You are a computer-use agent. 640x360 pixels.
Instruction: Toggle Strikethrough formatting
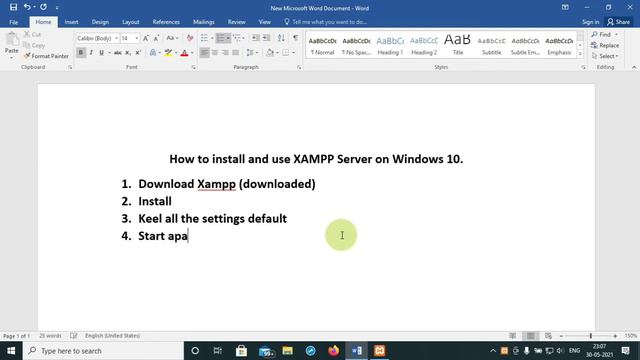118,53
